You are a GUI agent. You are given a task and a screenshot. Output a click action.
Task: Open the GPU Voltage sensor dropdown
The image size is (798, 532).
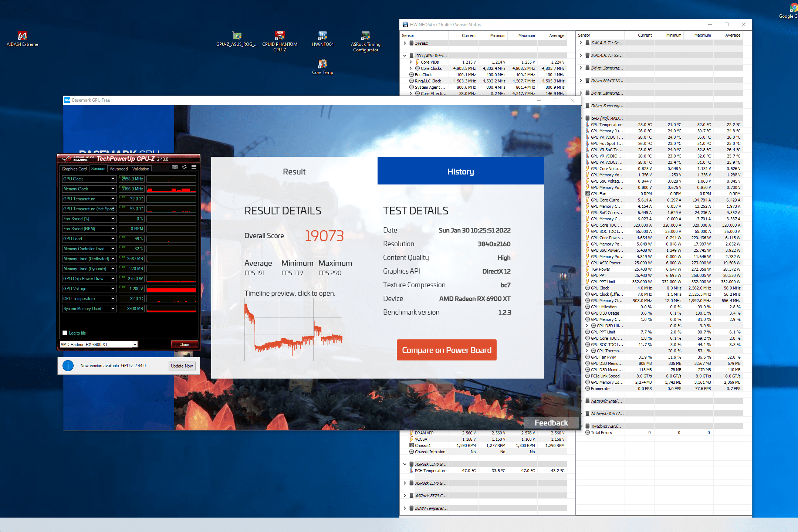point(113,289)
